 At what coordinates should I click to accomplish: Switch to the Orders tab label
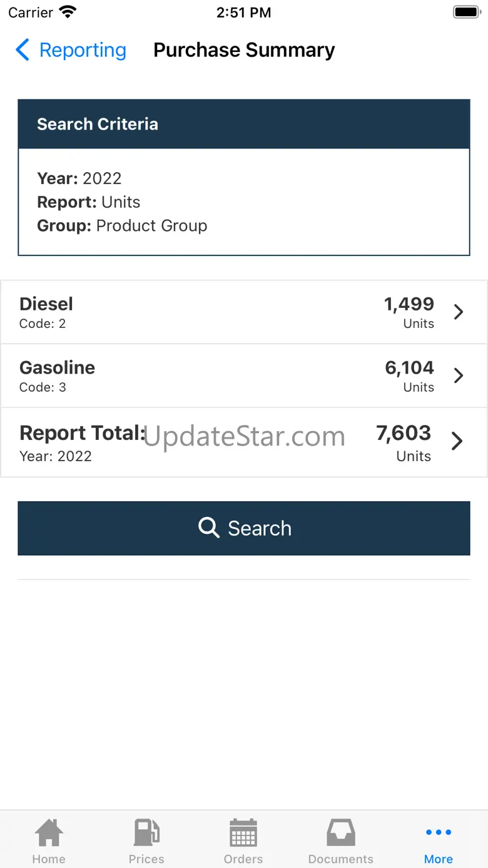pos(243,859)
